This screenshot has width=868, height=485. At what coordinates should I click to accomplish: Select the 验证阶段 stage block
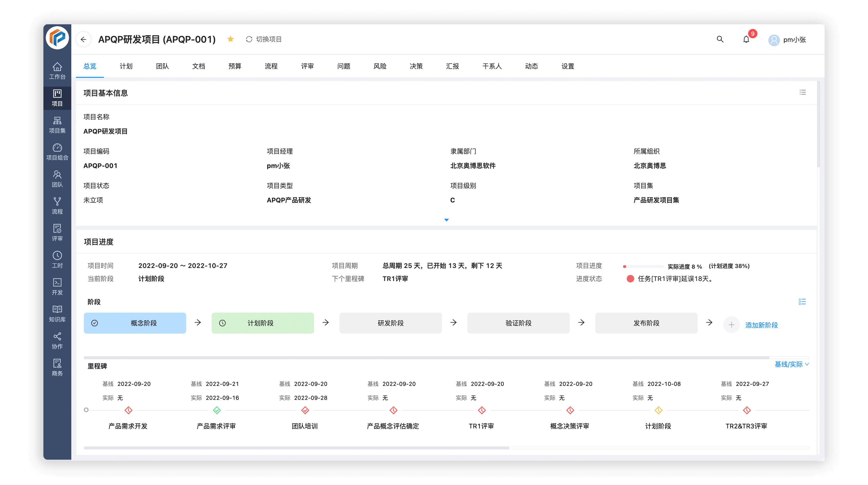click(x=518, y=323)
